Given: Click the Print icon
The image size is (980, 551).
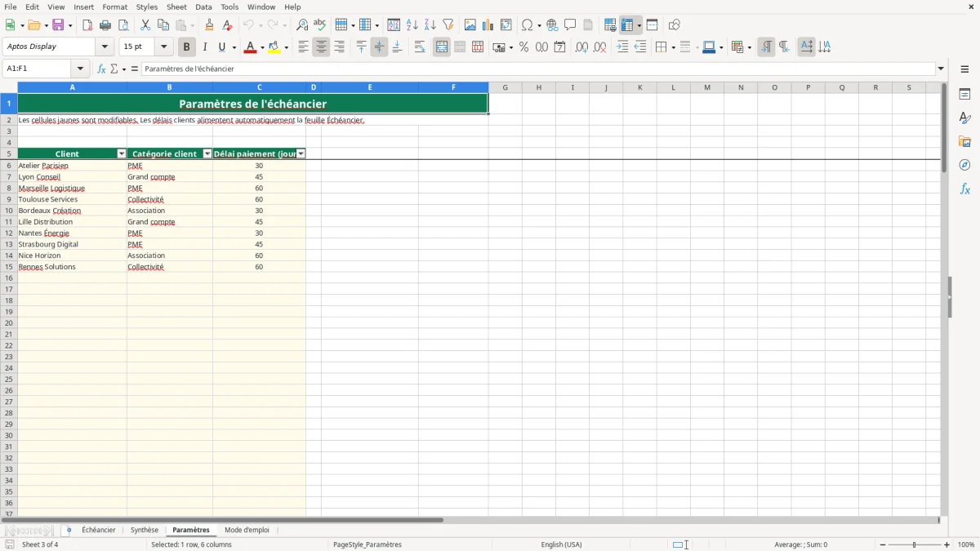Looking at the screenshot, I should pyautogui.click(x=105, y=25).
